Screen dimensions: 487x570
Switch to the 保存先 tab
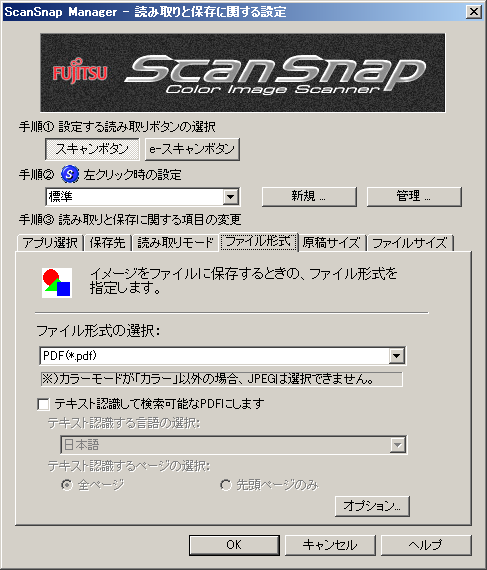click(x=108, y=242)
